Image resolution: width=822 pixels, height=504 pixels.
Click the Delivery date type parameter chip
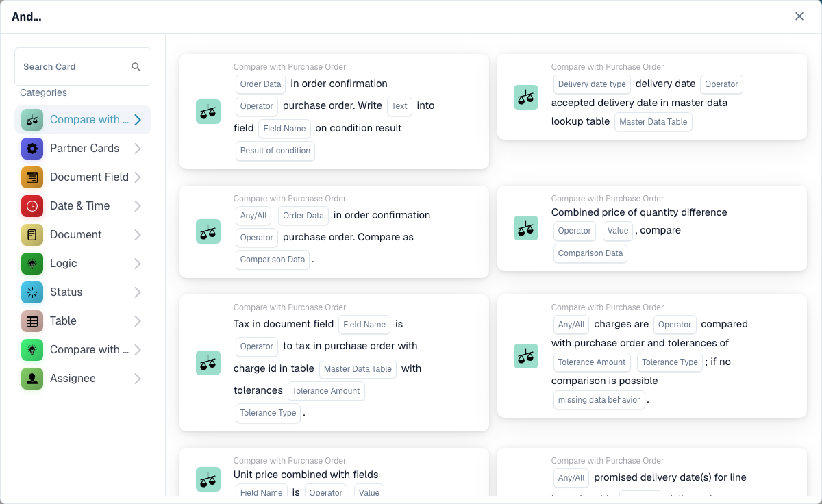(x=592, y=84)
